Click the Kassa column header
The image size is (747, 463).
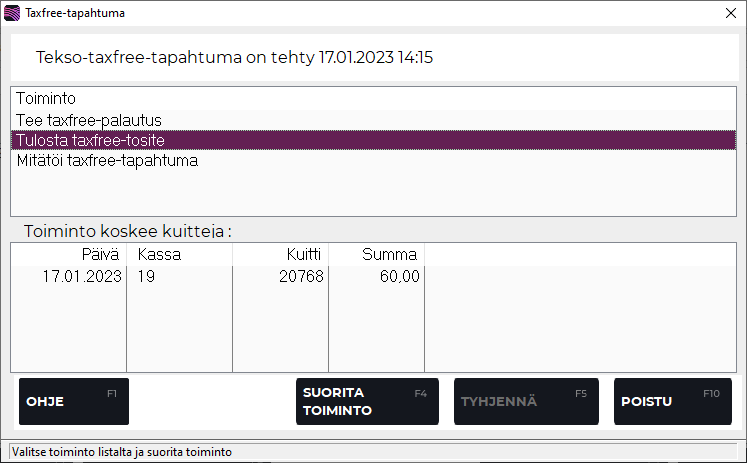159,255
